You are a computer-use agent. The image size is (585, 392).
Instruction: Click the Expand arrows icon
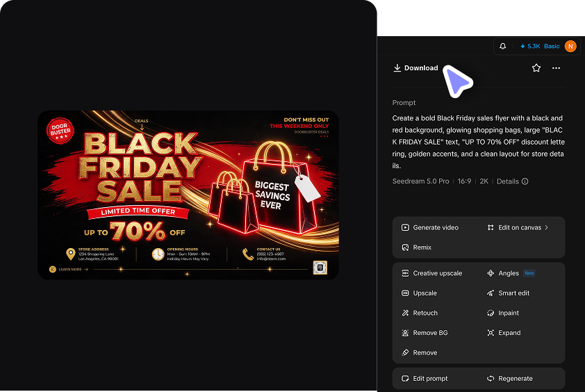pos(491,333)
